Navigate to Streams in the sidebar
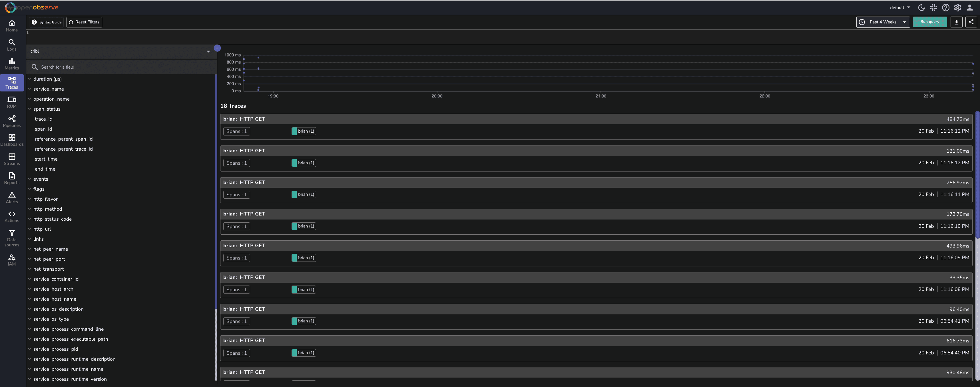 pos(12,159)
